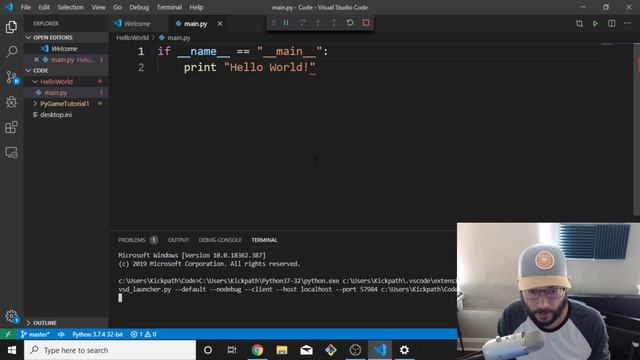Click into the terminal input area
This screenshot has height=360, width=640.
[120, 298]
